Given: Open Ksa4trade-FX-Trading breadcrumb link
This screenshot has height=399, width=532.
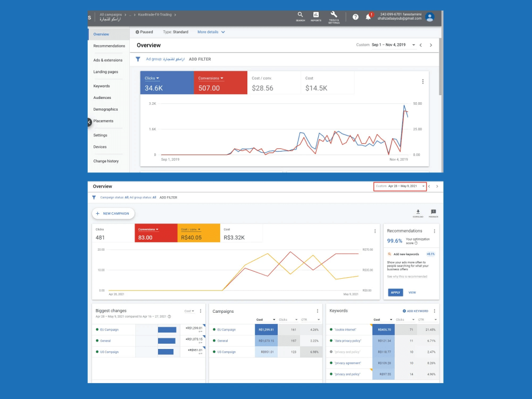Looking at the screenshot, I should pos(155,14).
